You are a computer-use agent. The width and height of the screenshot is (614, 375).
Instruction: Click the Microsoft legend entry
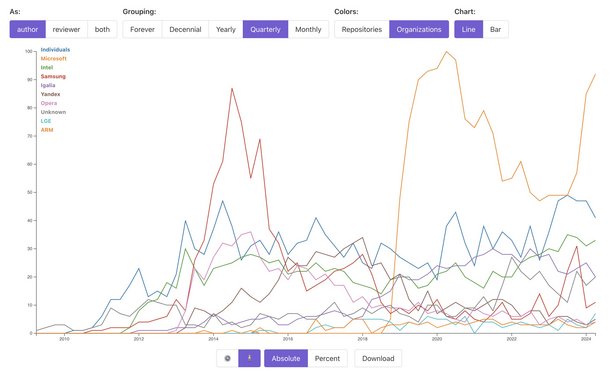54,59
